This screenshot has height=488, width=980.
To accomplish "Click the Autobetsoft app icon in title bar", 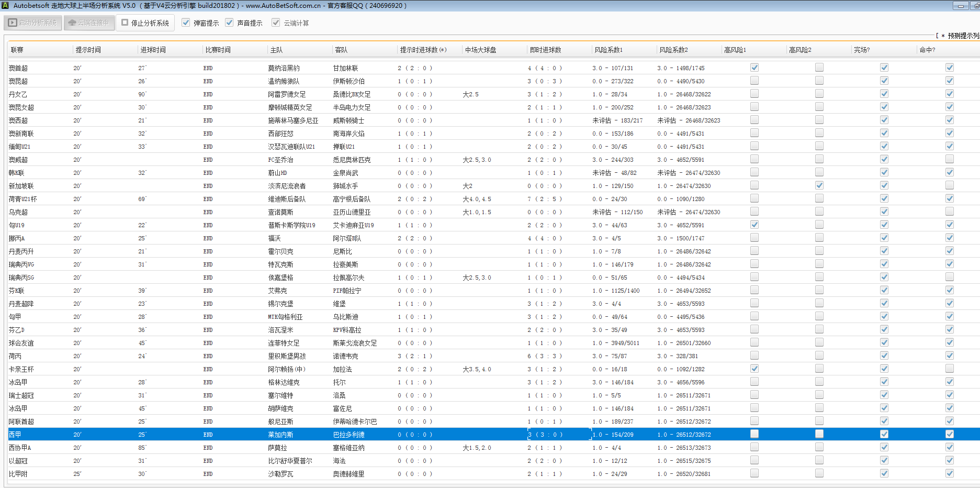I will pyautogui.click(x=5, y=5).
